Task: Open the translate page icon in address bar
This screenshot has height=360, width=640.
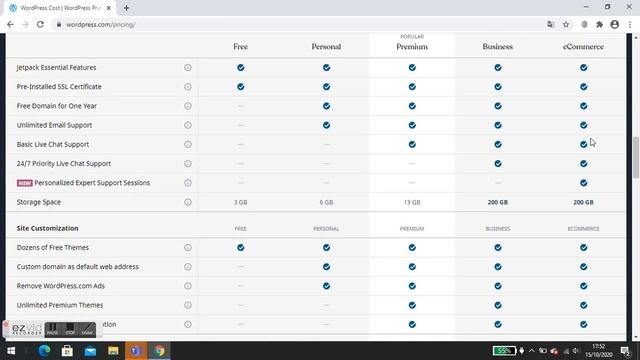Action: tap(551, 24)
